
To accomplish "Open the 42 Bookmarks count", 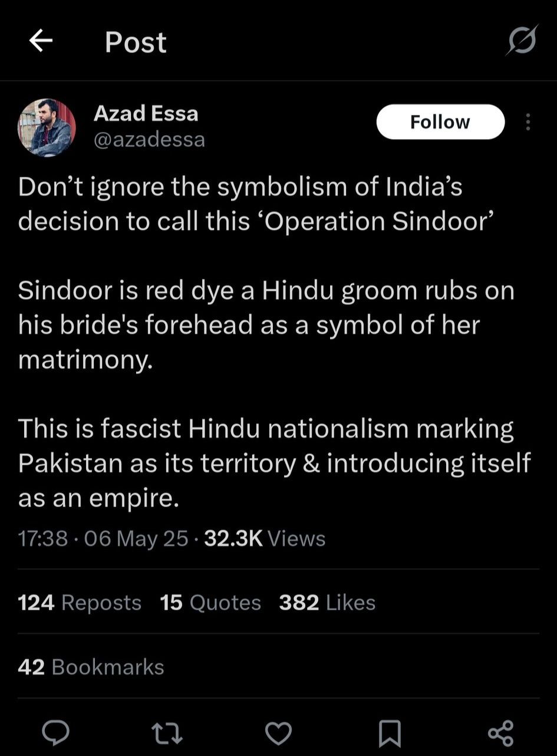I will point(91,667).
